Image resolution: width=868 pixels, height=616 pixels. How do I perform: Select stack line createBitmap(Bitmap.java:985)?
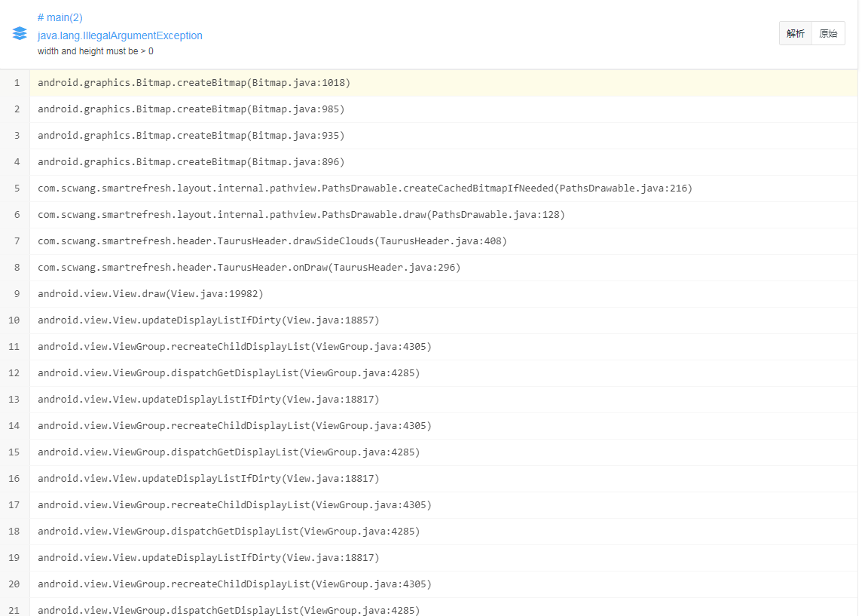point(443,109)
